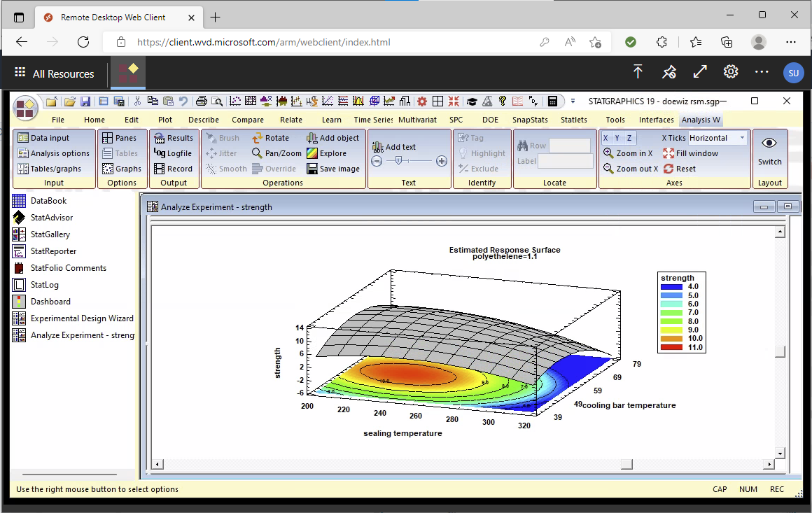Toggle the Switch layout eye icon
Screen dimensions: 812x513
coord(769,143)
